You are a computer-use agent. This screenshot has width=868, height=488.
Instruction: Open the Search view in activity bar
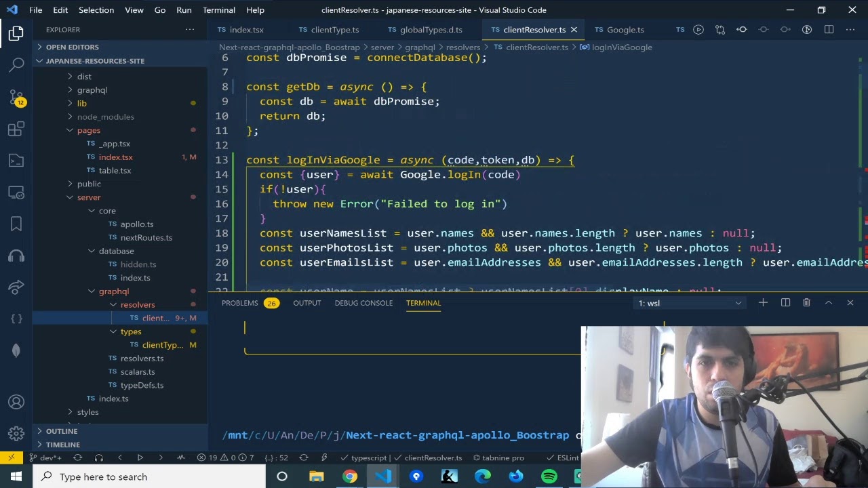pyautogui.click(x=16, y=65)
